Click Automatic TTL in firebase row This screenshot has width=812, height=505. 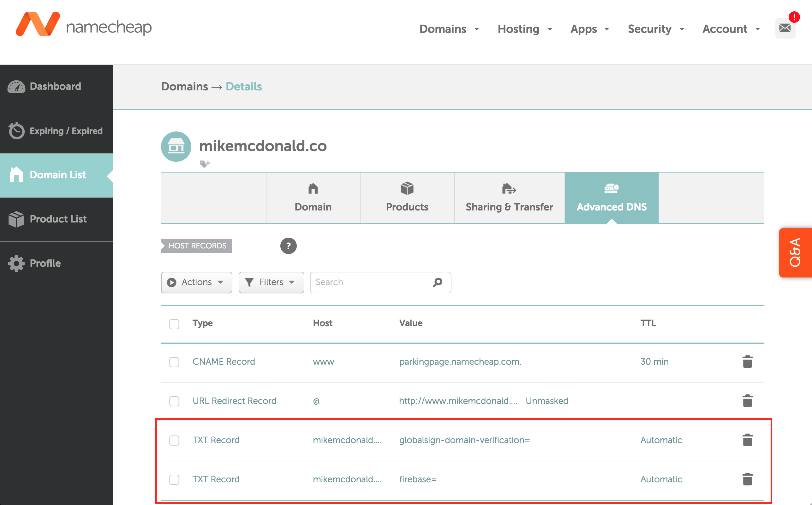click(661, 479)
